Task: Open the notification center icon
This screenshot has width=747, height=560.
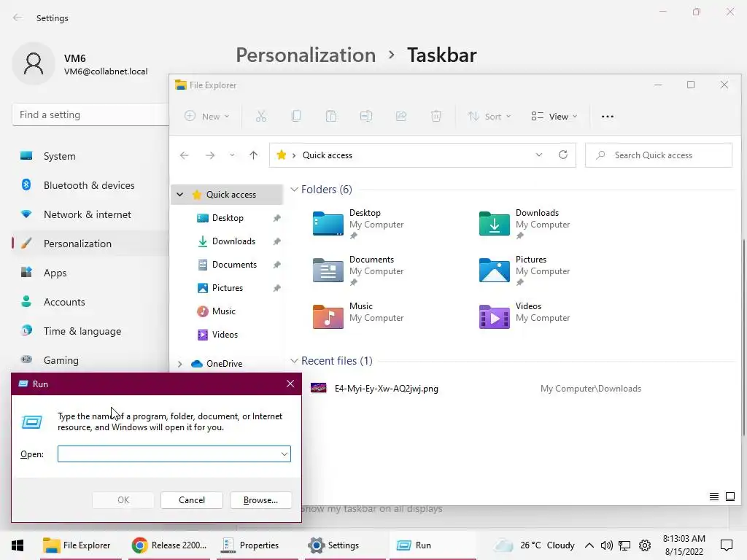Action: [x=726, y=545]
